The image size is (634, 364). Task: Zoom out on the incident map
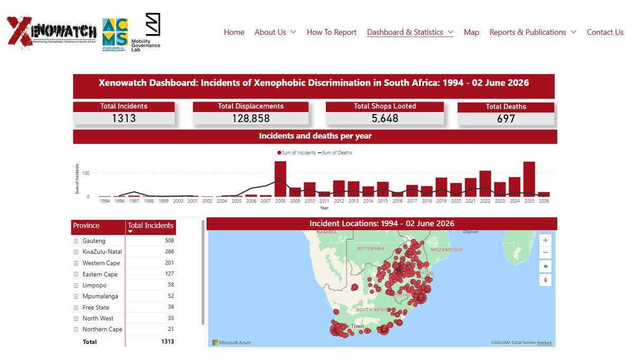545,253
